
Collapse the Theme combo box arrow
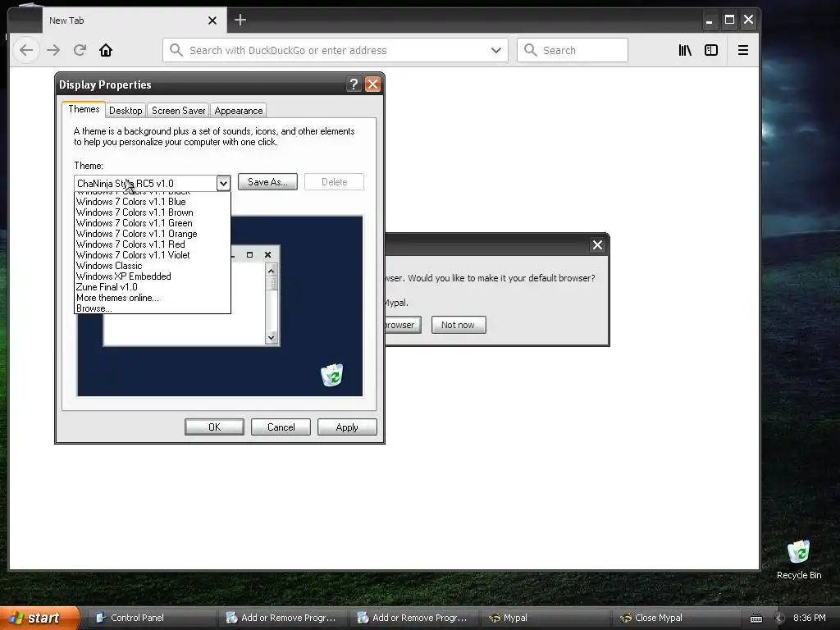click(223, 183)
